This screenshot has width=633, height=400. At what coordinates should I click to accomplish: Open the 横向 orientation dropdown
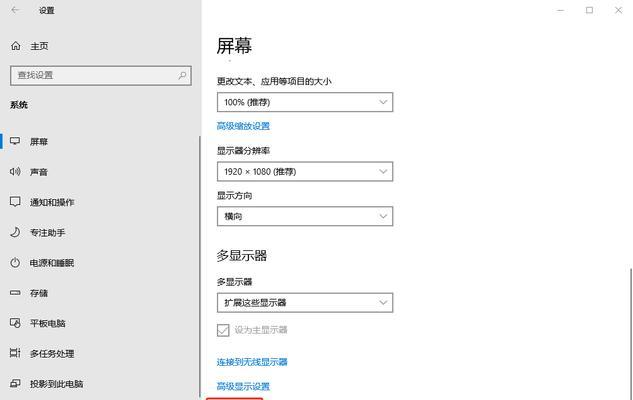pyautogui.click(x=305, y=216)
